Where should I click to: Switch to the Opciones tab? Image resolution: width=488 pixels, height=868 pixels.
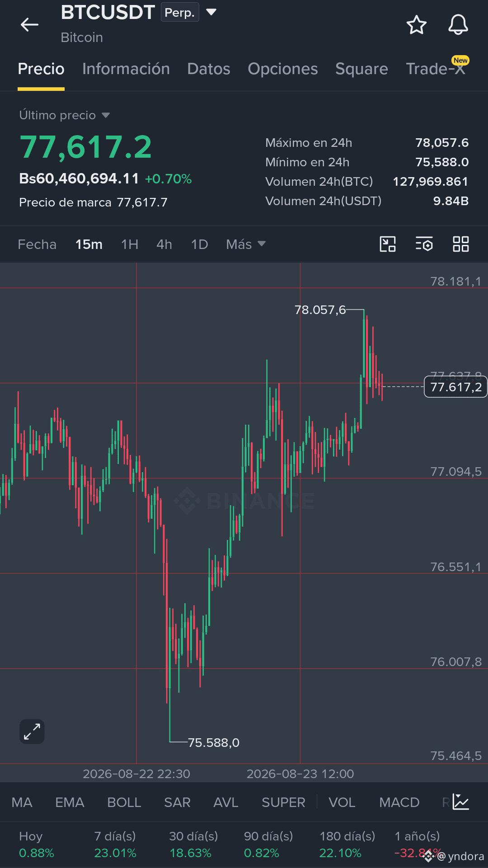pos(283,69)
